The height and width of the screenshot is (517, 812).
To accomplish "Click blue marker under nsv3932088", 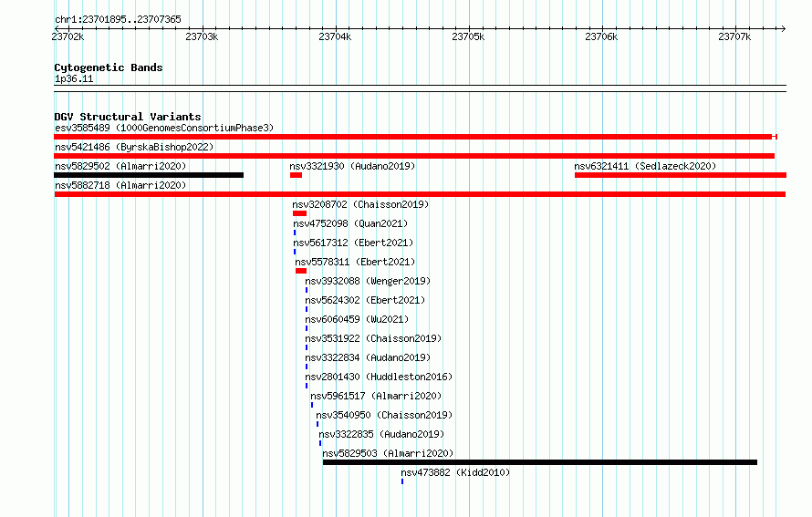I will click(306, 290).
